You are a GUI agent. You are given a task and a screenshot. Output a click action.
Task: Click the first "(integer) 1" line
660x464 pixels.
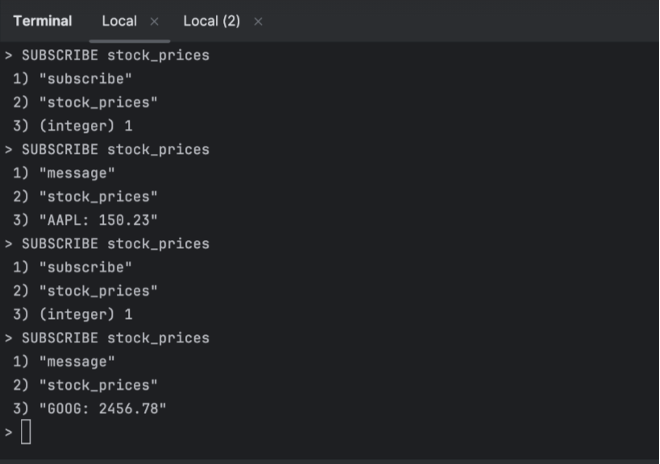73,126
